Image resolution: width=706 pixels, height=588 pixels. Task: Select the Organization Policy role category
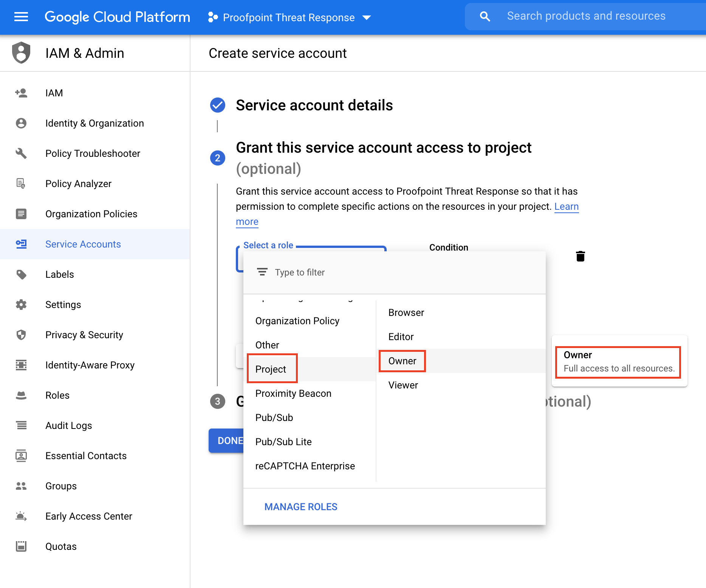(x=310, y=321)
